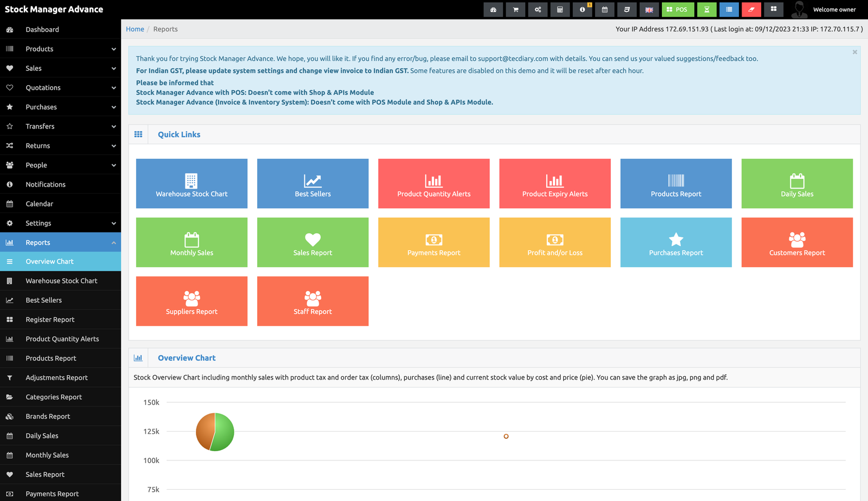The image size is (868, 501).
Task: Expand the Products sidebar menu
Action: click(60, 49)
